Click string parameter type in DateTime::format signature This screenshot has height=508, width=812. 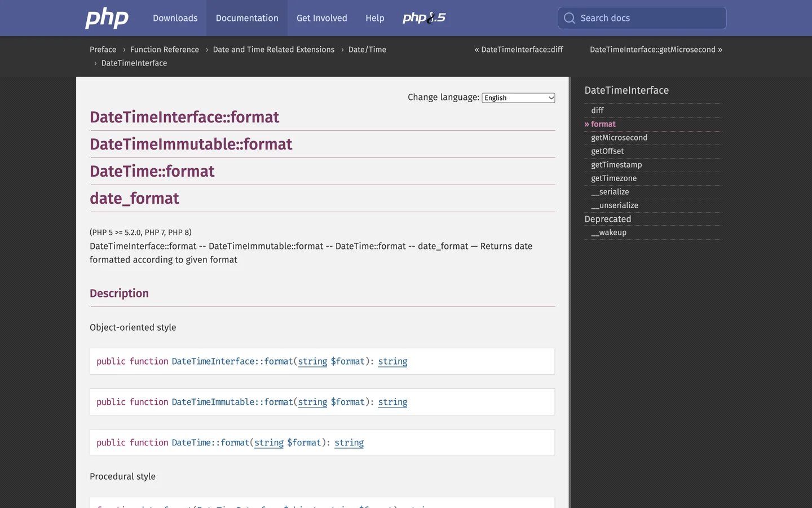(x=269, y=443)
